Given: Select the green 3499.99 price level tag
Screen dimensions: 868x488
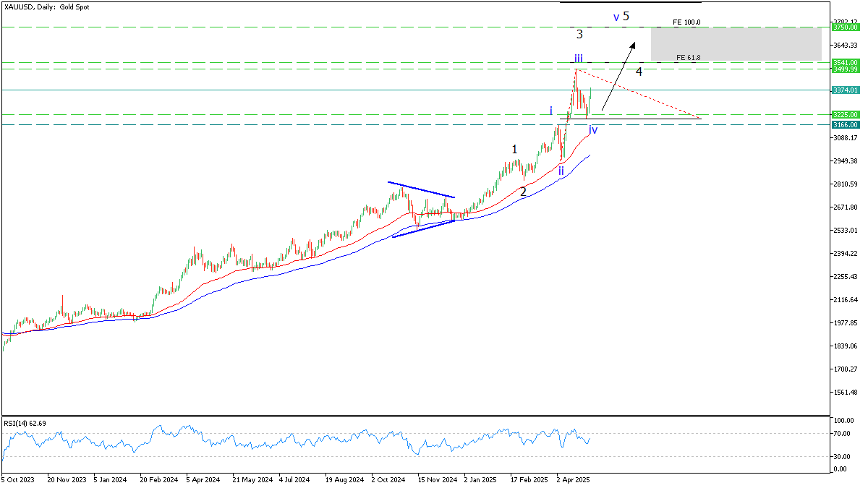Looking at the screenshot, I should coord(845,69).
